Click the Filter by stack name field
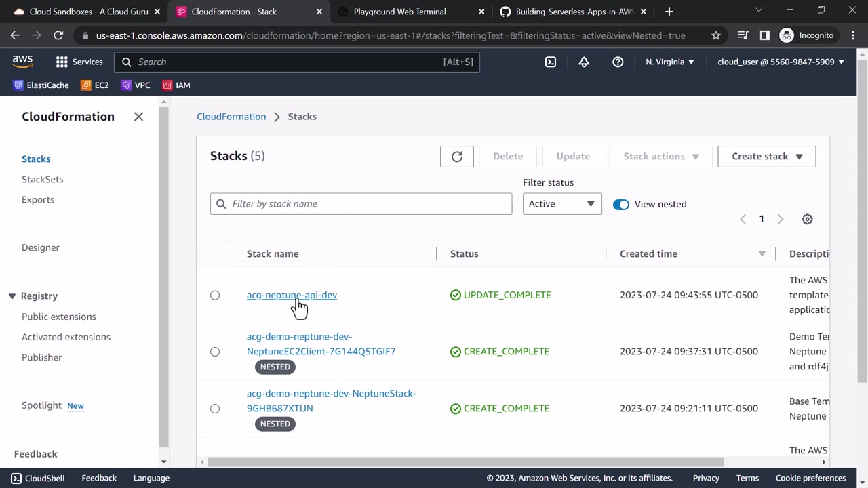 click(361, 204)
